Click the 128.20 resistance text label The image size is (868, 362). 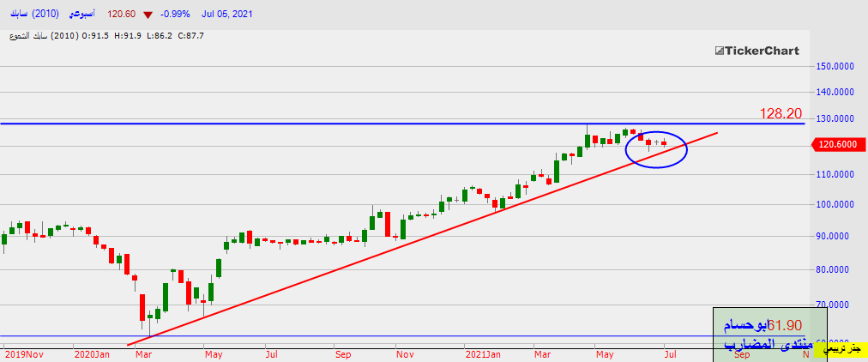click(x=780, y=113)
